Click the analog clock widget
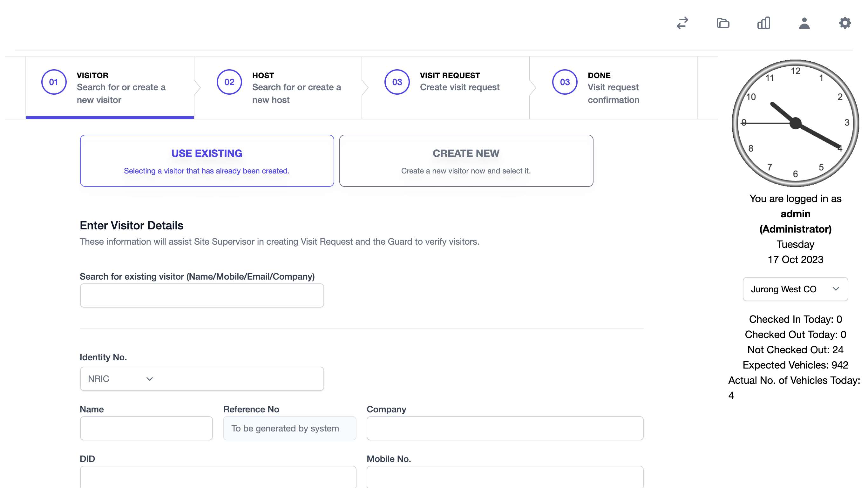868x488 pixels. (795, 123)
